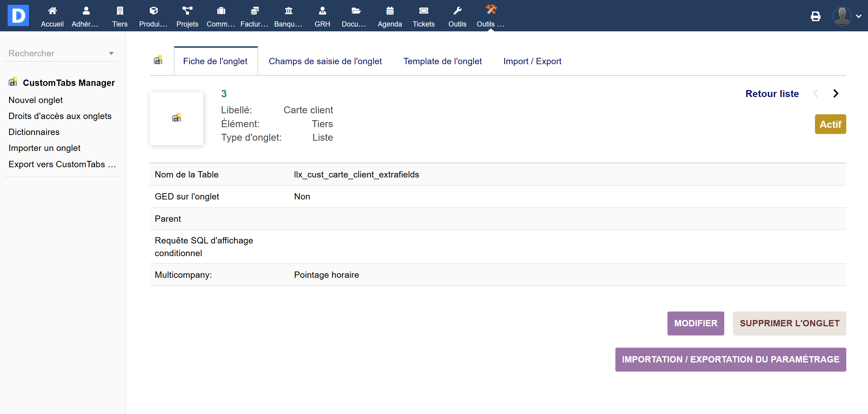
Task: Expand the Rechercher search dropdown
Action: pyautogui.click(x=111, y=53)
